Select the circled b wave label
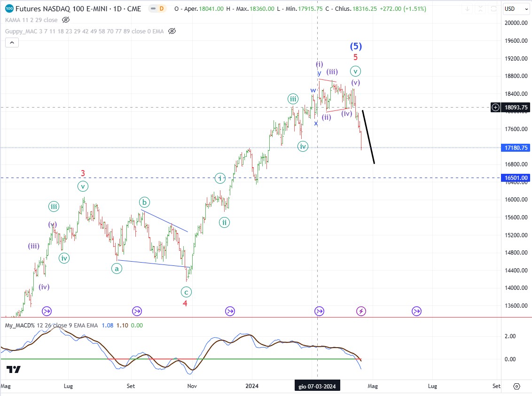This screenshot has height=396, width=532. [x=144, y=202]
